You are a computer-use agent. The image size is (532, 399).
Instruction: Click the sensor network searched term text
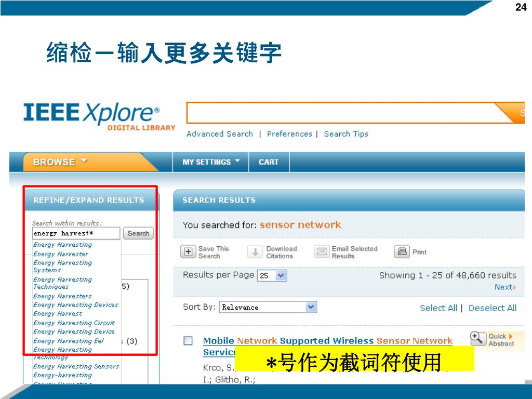pyautogui.click(x=300, y=224)
